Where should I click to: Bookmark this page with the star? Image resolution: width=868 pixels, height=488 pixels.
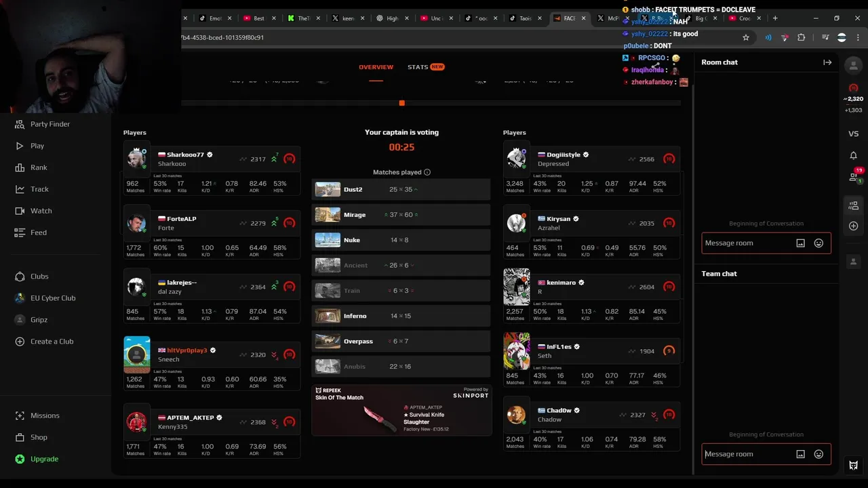(x=746, y=37)
